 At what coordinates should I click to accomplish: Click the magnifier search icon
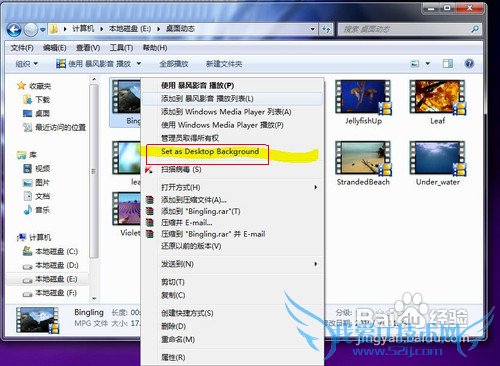tap(475, 29)
